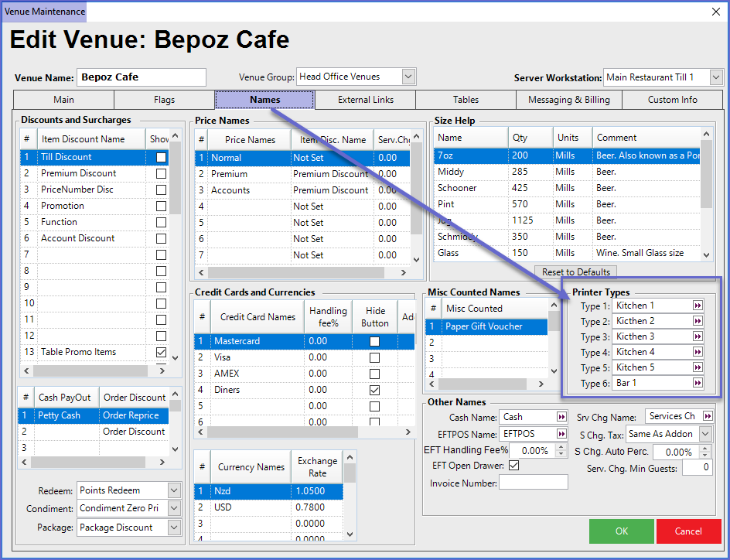The height and width of the screenshot is (560, 730).
Task: Click the arrow icon beside Bar 1
Action: (x=698, y=383)
